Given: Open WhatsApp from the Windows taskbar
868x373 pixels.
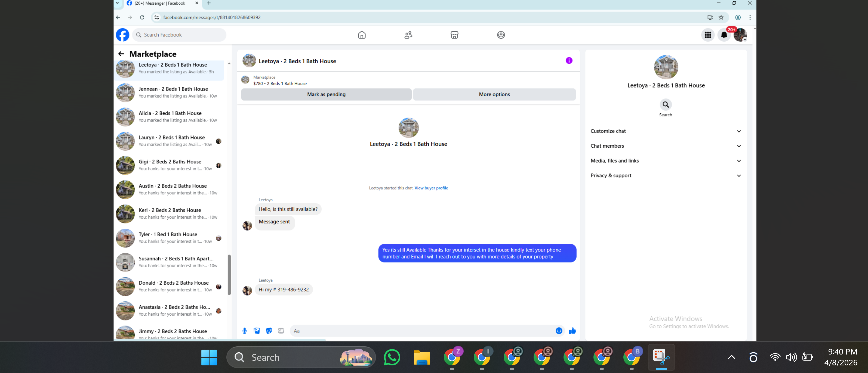Looking at the screenshot, I should click(392, 357).
